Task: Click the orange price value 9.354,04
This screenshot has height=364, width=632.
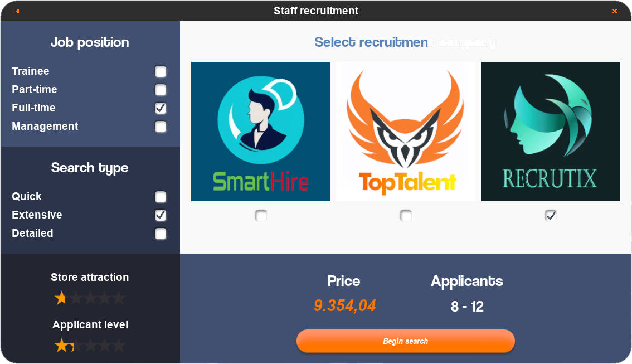Action: click(x=344, y=306)
